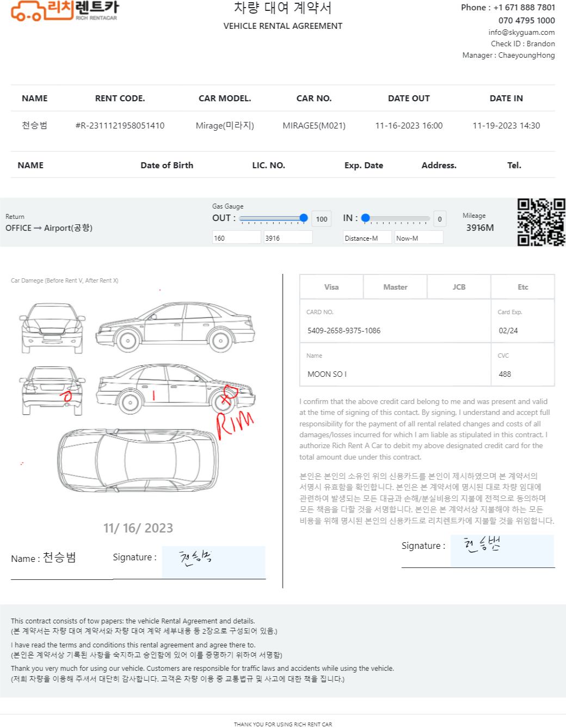
Task: Click the CARD NO. field
Action: point(395,321)
